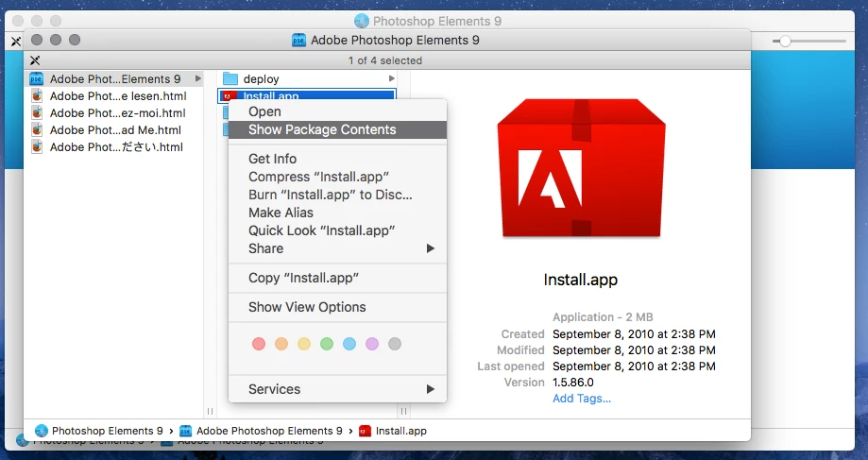
Task: Click the Adobe Photoshop Elements 9 icon in path bar
Action: [186, 431]
